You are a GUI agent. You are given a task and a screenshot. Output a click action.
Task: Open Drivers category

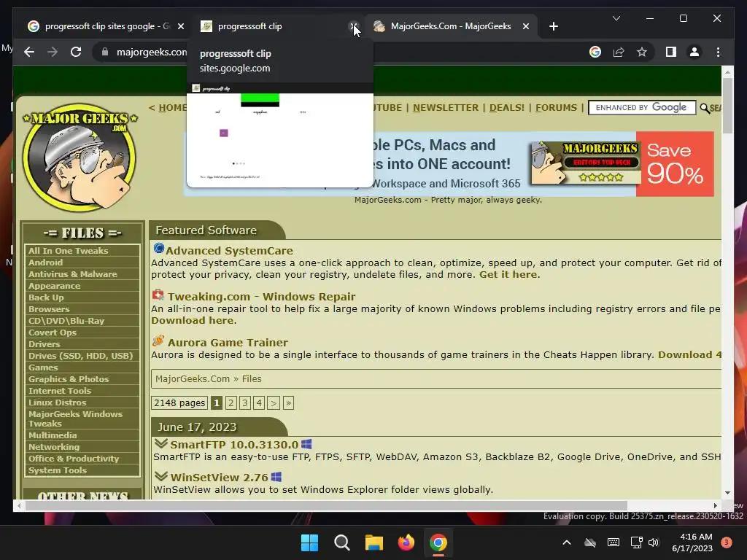click(44, 344)
